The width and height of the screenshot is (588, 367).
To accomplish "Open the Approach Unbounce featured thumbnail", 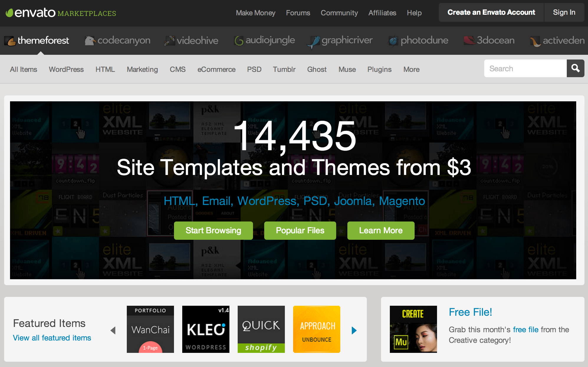I will [316, 329].
